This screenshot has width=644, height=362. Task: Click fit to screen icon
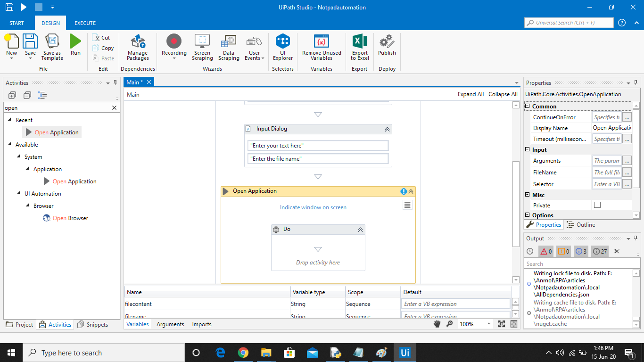click(x=501, y=324)
